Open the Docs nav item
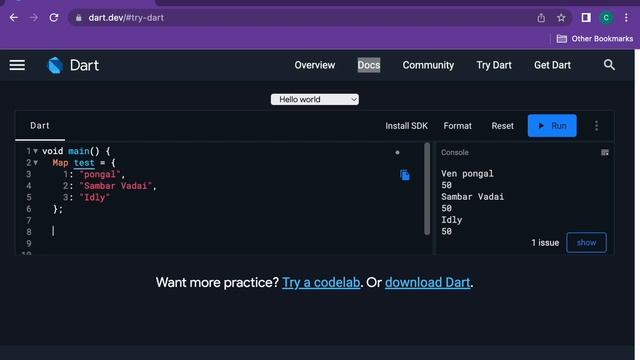Screen dimensions: 640x360 click(369, 65)
